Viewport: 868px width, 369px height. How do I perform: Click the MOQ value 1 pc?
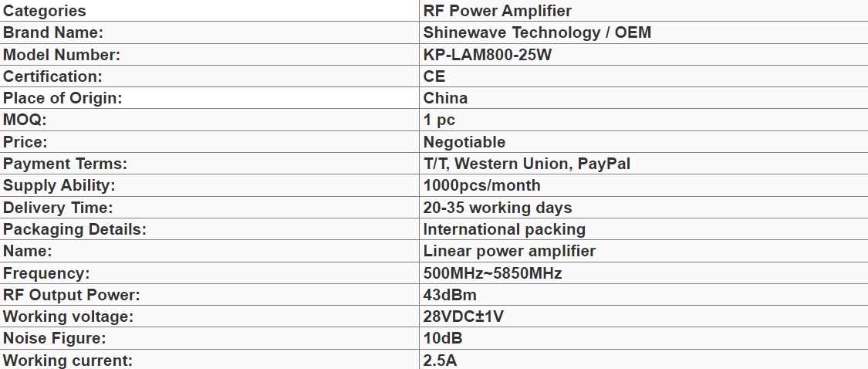click(439, 120)
